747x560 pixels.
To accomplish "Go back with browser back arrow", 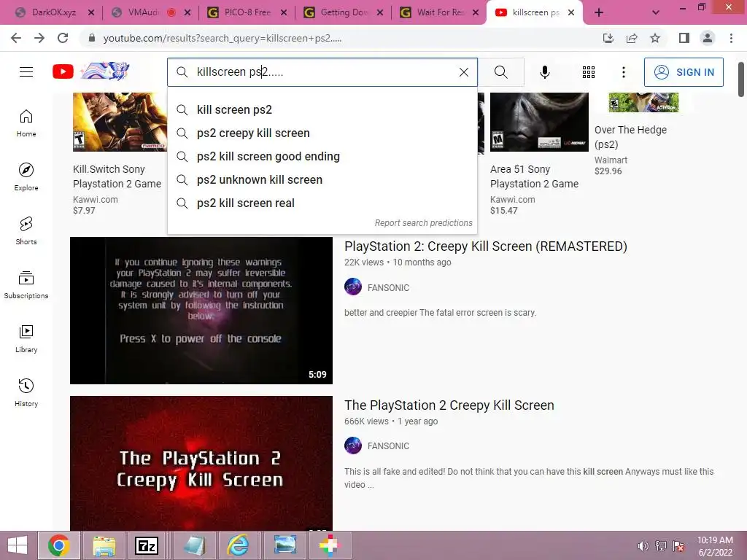I will point(16,38).
